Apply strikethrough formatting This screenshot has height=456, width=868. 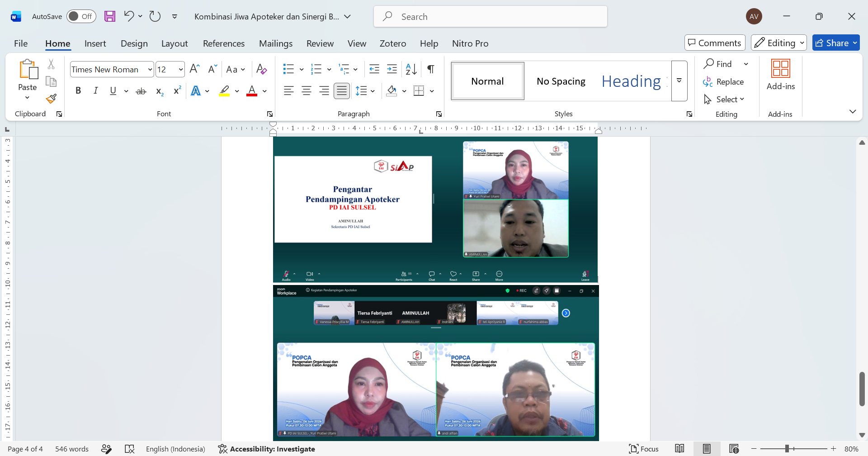pos(141,91)
